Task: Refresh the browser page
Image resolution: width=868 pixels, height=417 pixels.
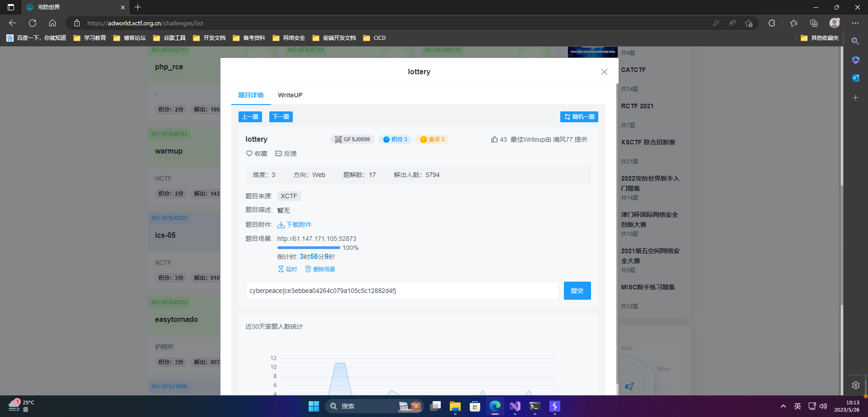Action: pyautogui.click(x=33, y=23)
